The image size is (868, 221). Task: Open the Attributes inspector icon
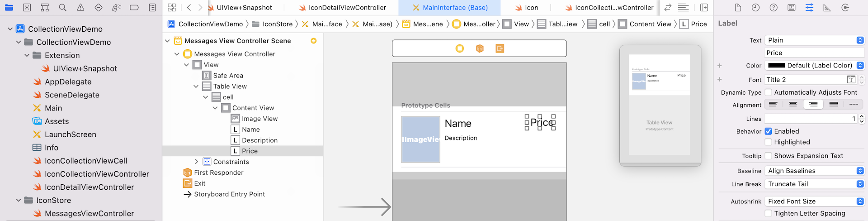point(809,8)
